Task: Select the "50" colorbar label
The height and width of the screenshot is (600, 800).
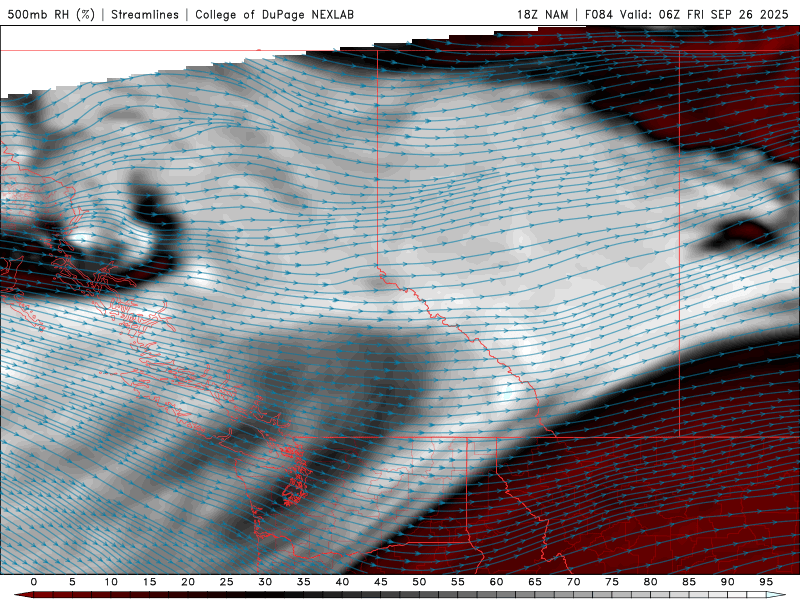Action: coord(419,582)
